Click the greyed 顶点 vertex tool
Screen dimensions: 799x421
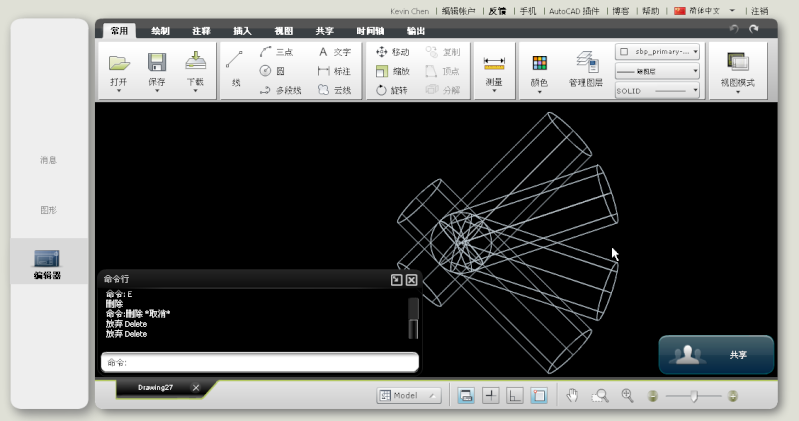(x=443, y=71)
